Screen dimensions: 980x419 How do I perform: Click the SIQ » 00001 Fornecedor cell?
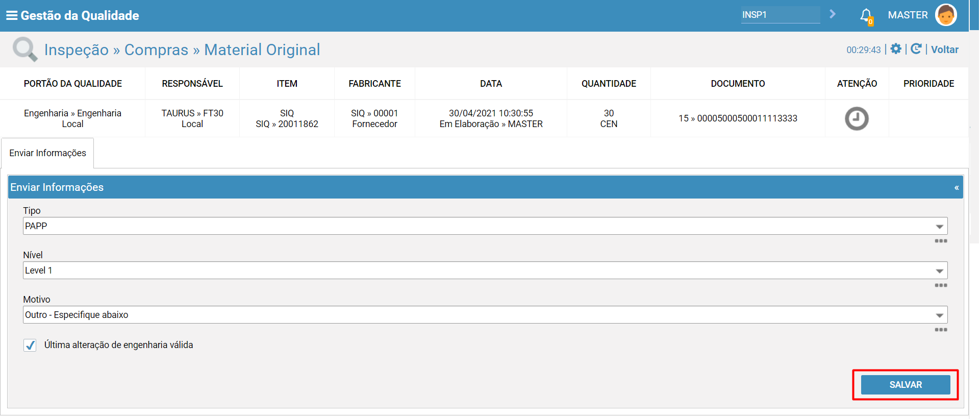(374, 118)
